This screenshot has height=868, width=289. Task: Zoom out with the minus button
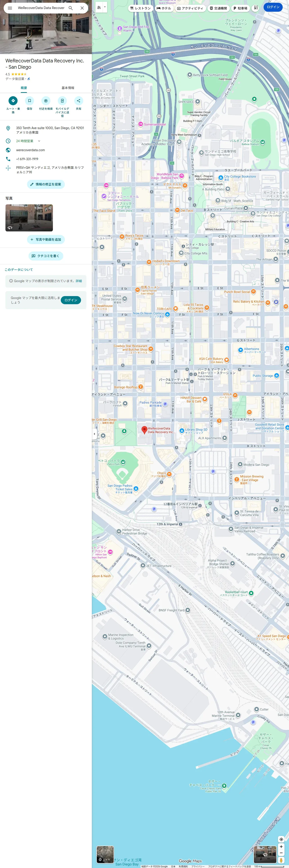(x=281, y=853)
